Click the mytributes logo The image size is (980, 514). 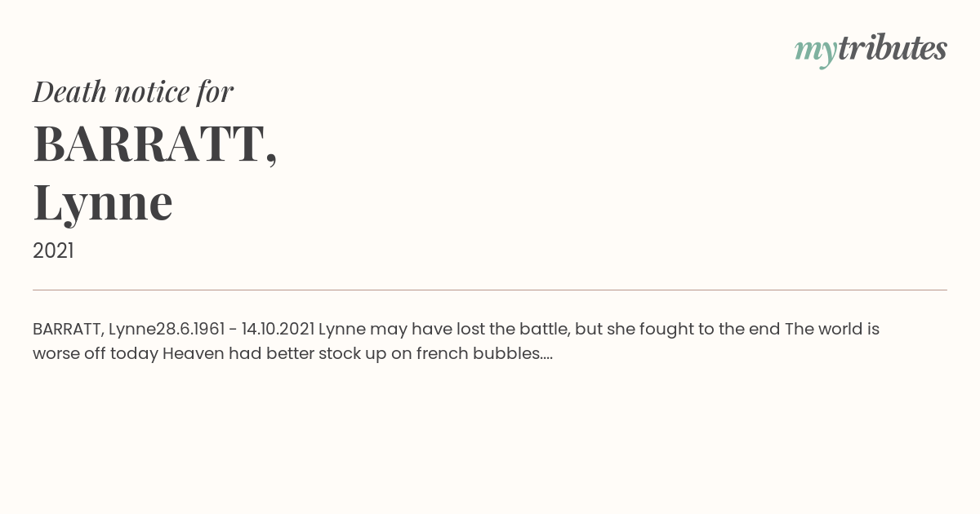point(871,49)
